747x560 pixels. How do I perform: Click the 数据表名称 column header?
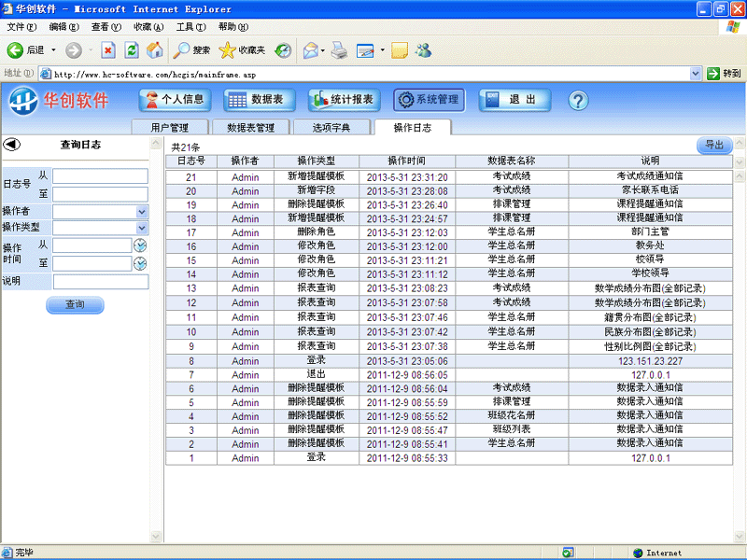[x=512, y=161]
